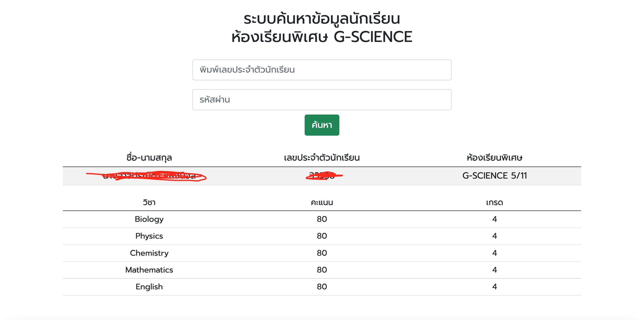Click the คะแนน score column header
Screen dimensions: 644x320
point(322,202)
